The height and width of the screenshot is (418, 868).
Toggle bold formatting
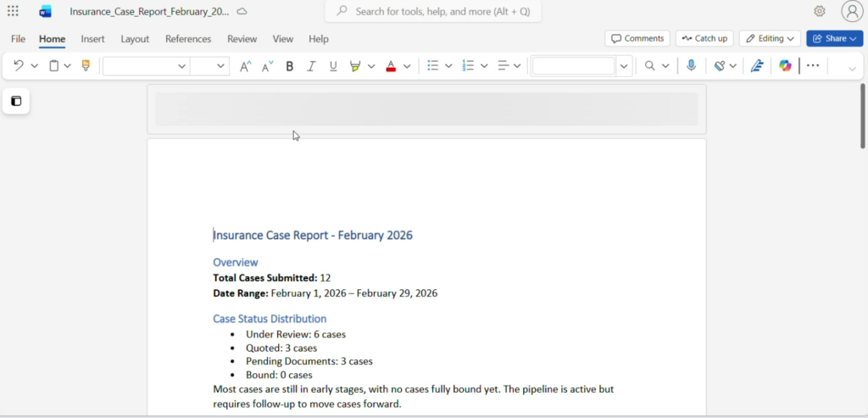point(290,66)
